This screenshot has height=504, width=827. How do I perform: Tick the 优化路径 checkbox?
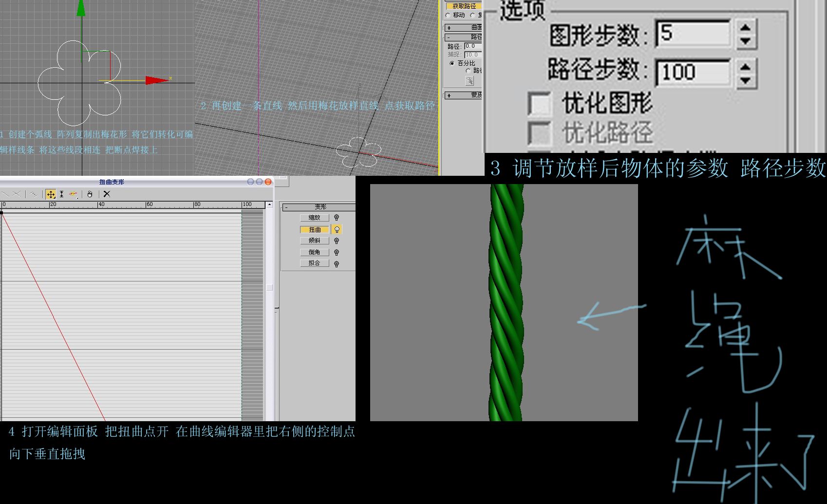[x=539, y=134]
